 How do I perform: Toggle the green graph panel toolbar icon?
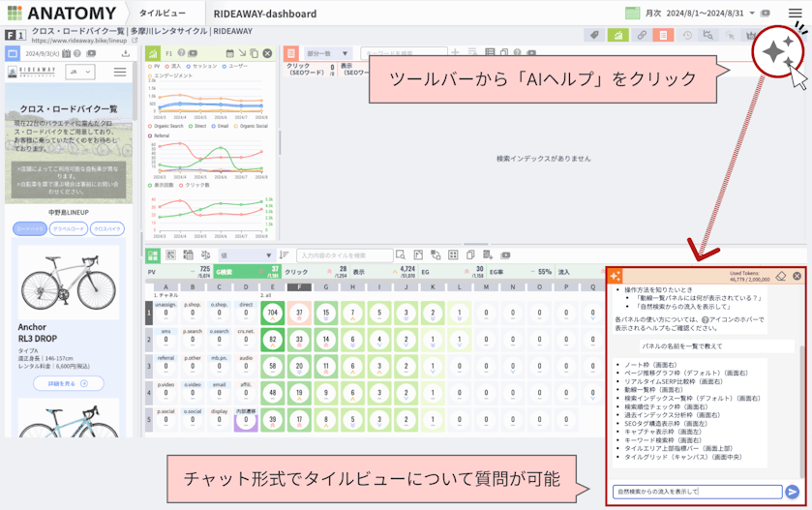[618, 35]
